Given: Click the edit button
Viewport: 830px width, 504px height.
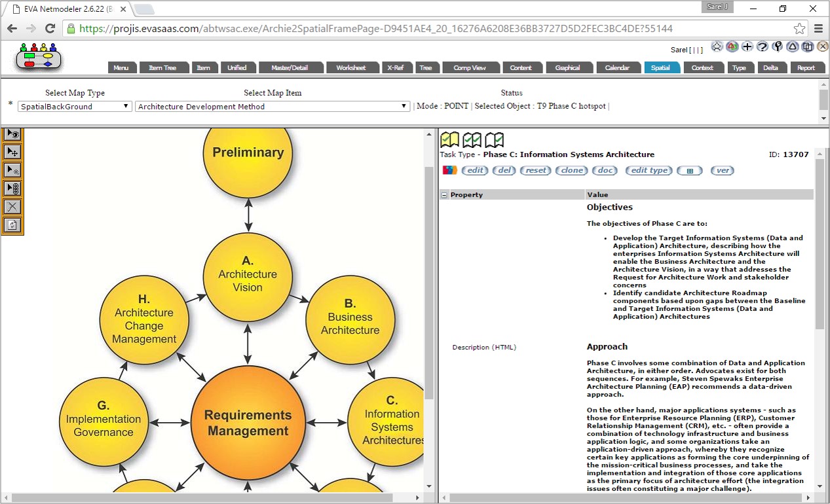Looking at the screenshot, I should [x=475, y=170].
